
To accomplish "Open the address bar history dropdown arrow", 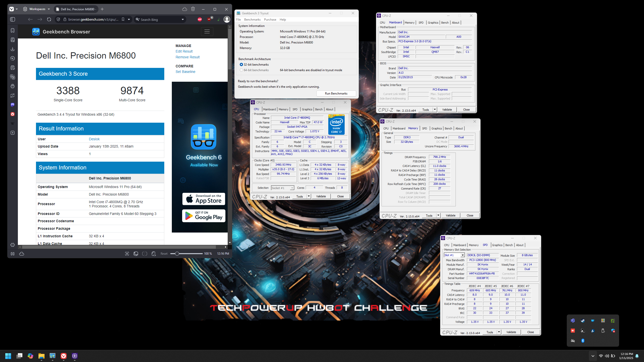I will [129, 19].
